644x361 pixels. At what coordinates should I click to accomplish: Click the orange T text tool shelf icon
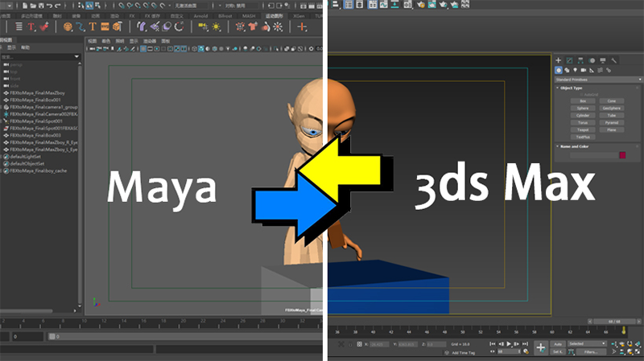click(31, 27)
